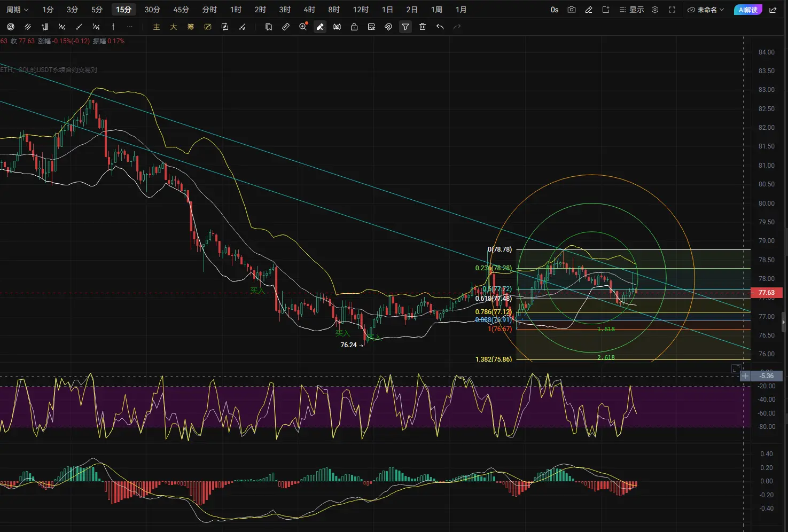This screenshot has height=532, width=788.
Task: Toggle the highlighted drawing brush tool
Action: (x=320, y=27)
